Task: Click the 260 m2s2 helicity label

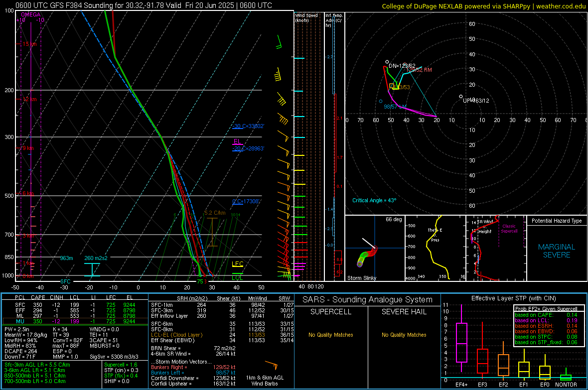Action: click(x=96, y=258)
